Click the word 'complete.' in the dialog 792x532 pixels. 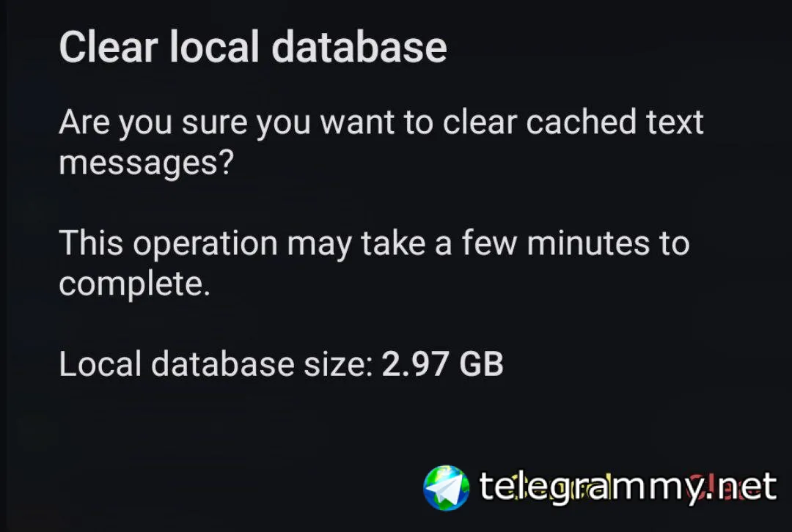(x=134, y=284)
